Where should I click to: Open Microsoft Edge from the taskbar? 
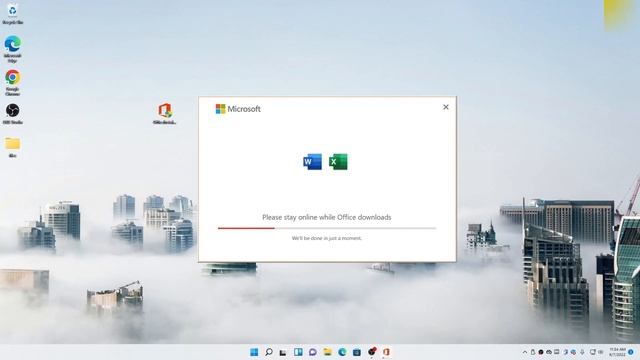[342, 352]
